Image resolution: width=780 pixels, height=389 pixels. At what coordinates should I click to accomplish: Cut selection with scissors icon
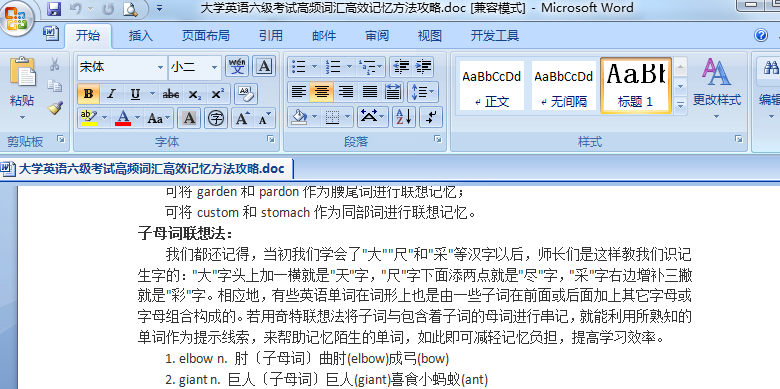(x=55, y=64)
